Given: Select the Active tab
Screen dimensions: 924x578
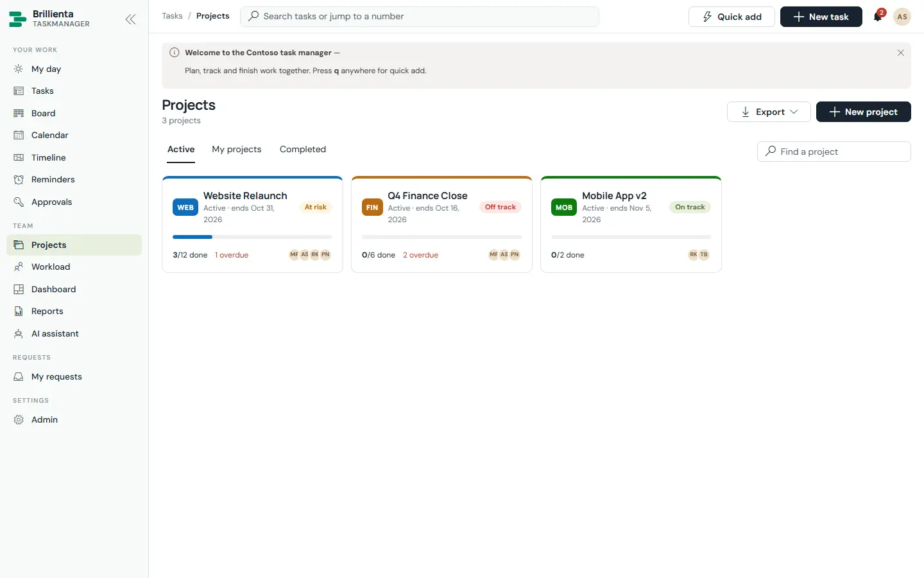Looking at the screenshot, I should [181, 149].
